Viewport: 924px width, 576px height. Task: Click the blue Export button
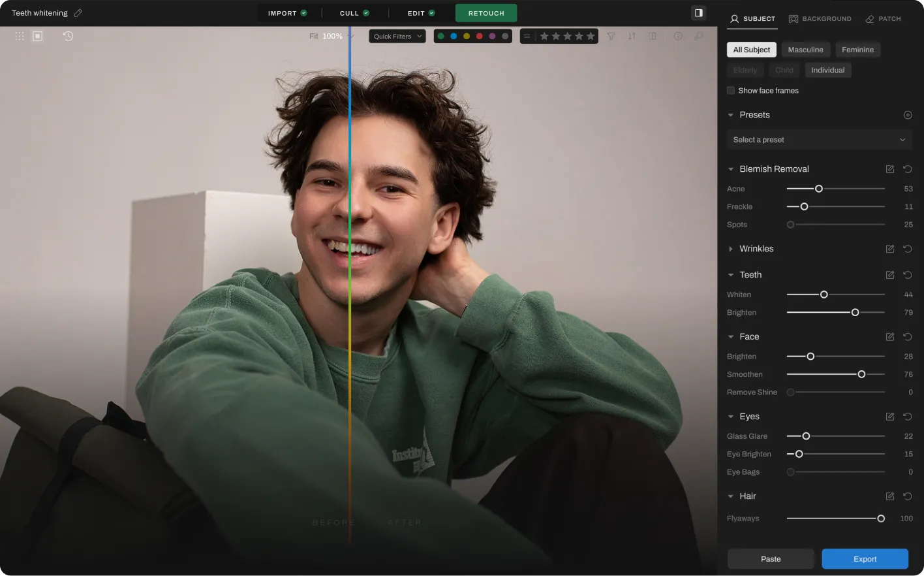pyautogui.click(x=865, y=559)
